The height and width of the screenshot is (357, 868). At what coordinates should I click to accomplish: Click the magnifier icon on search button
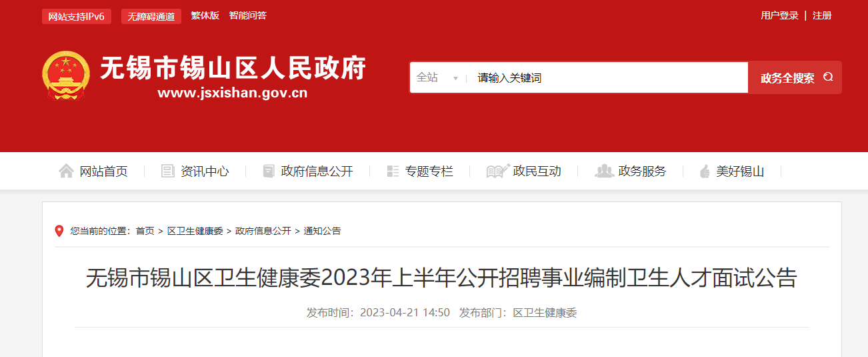828,77
